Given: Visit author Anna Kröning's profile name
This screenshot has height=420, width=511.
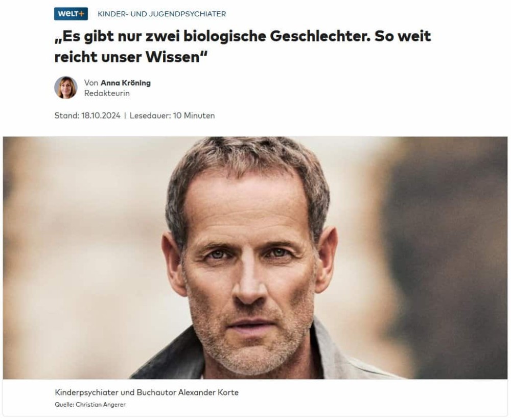Looking at the screenshot, I should click(126, 83).
